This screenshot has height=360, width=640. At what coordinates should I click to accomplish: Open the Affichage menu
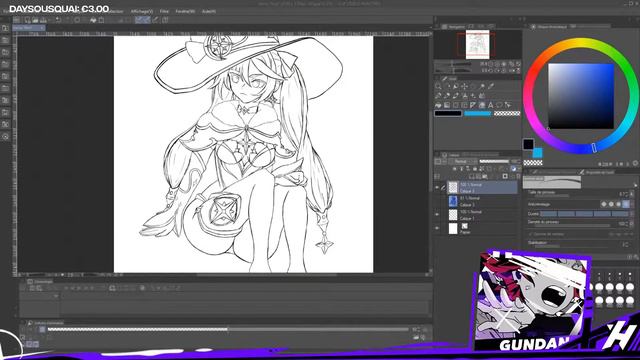(142, 11)
